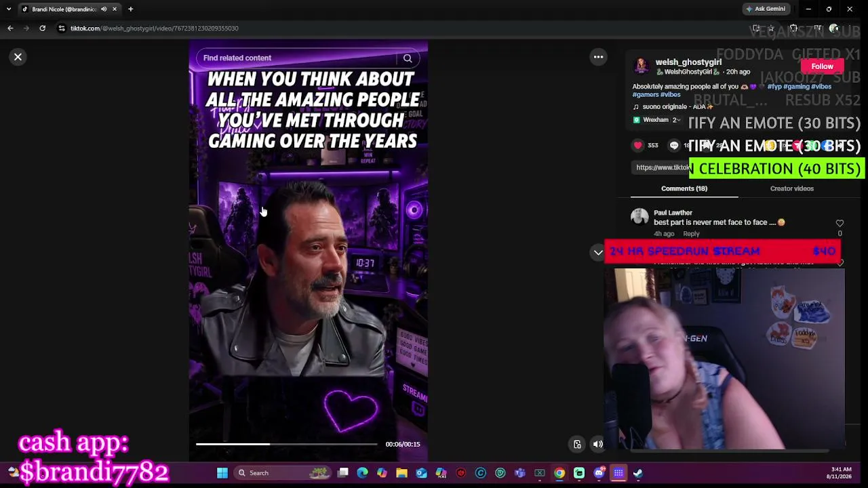Open the #gamers hashtag

[645, 94]
